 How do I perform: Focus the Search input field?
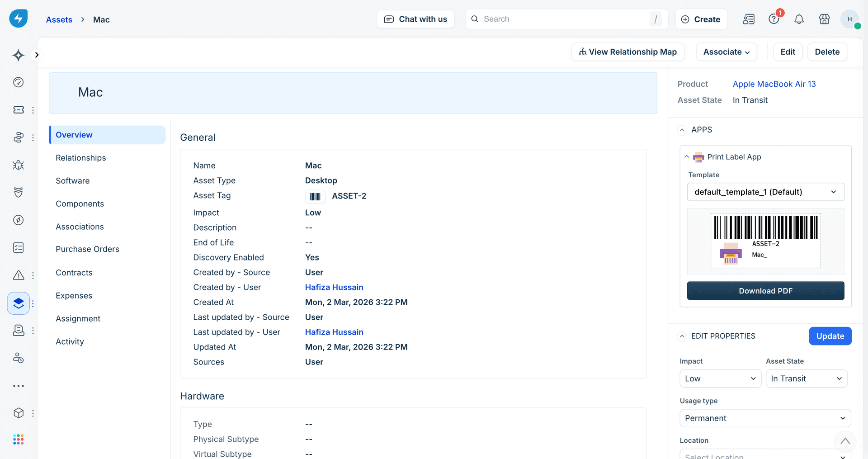566,19
